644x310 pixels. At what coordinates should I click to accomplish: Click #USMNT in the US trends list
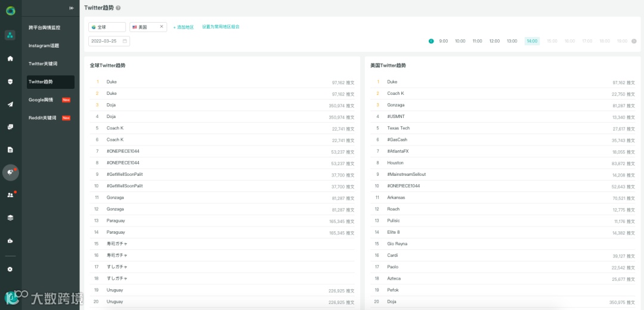396,116
